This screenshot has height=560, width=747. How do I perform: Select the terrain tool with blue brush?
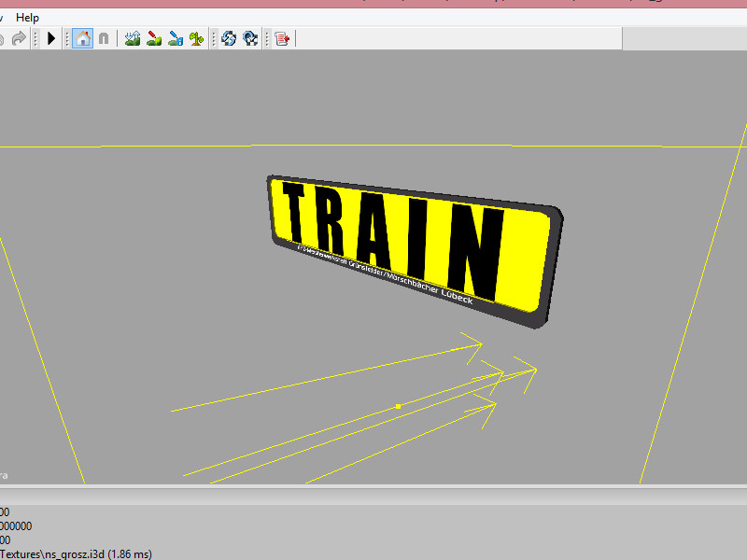pos(176,38)
